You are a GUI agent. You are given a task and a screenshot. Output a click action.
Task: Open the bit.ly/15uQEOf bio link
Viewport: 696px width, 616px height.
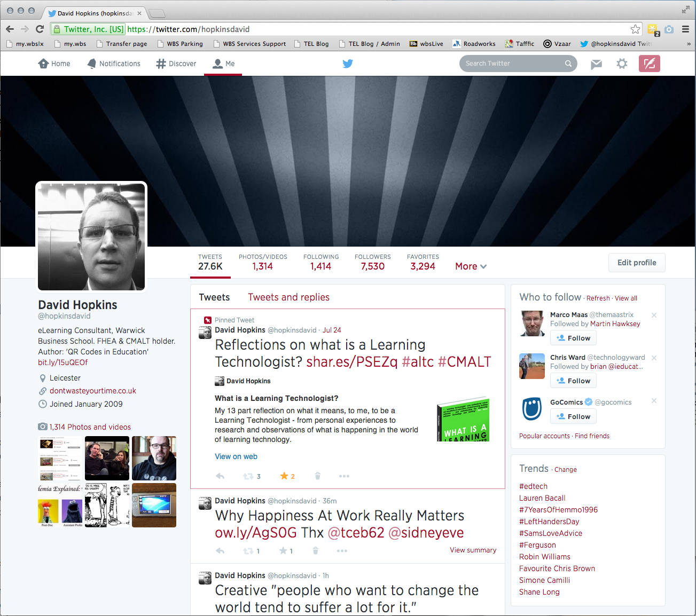point(62,362)
